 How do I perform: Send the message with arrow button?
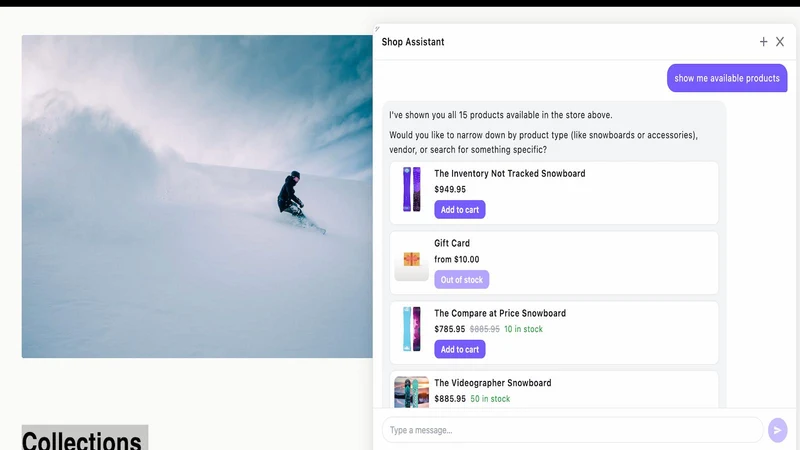778,430
